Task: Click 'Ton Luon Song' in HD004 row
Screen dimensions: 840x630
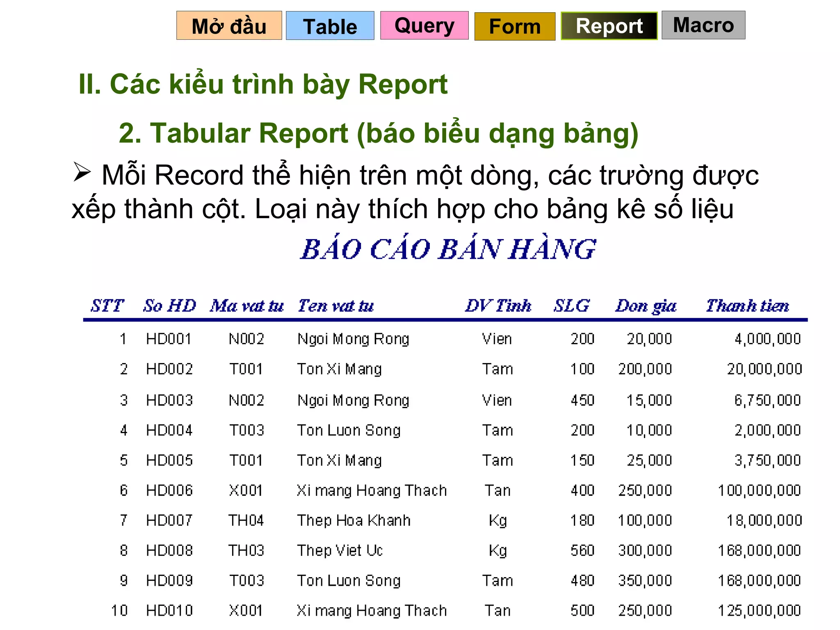Action: tap(349, 431)
